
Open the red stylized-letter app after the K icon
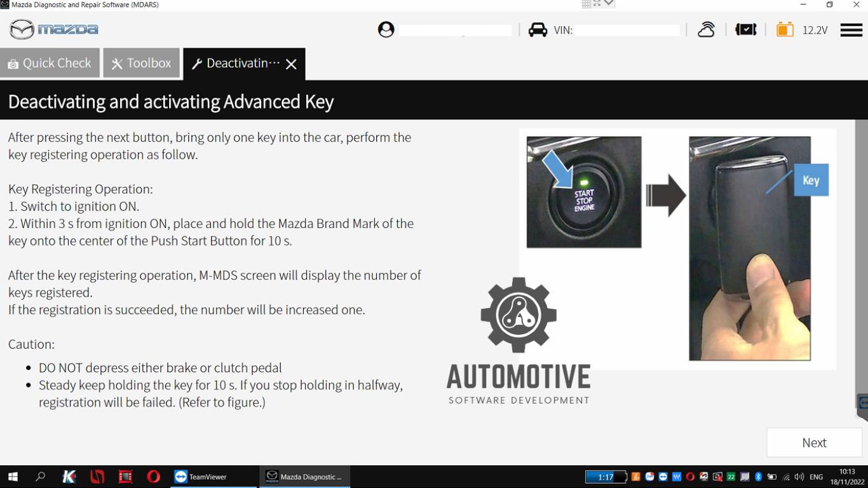coord(97,477)
